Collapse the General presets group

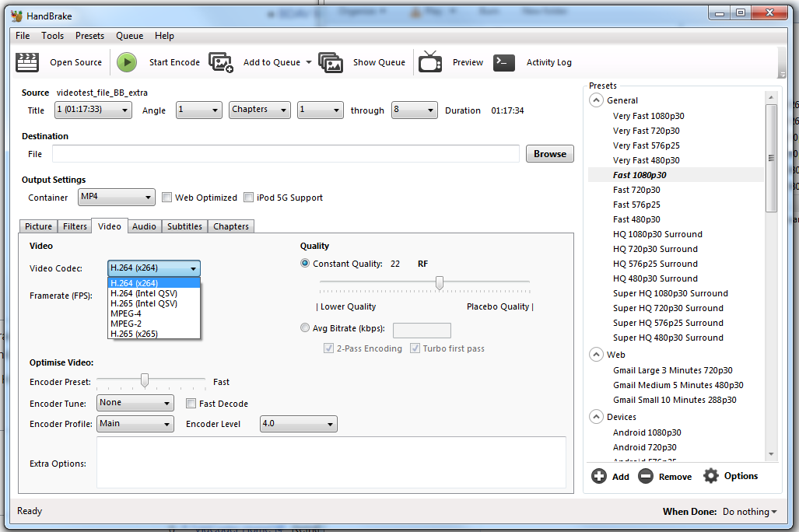click(596, 100)
